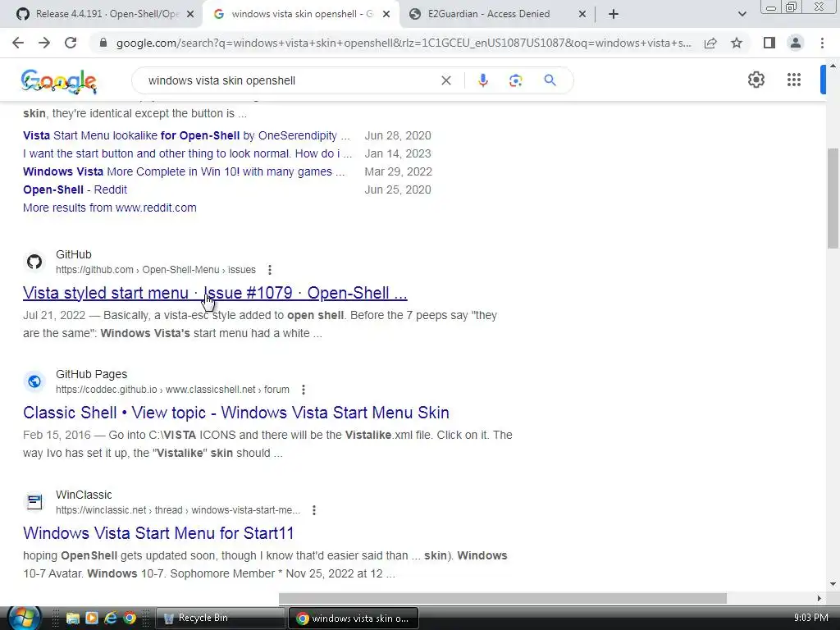Click the 9:03 PM taskbar clock
Image resolution: width=840 pixels, height=630 pixels.
point(811,618)
